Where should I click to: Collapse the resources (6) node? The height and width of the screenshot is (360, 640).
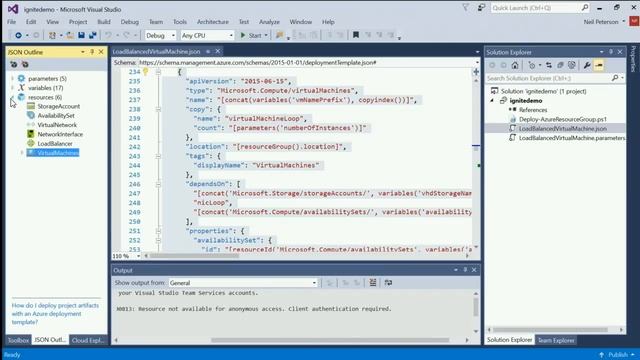click(12, 97)
